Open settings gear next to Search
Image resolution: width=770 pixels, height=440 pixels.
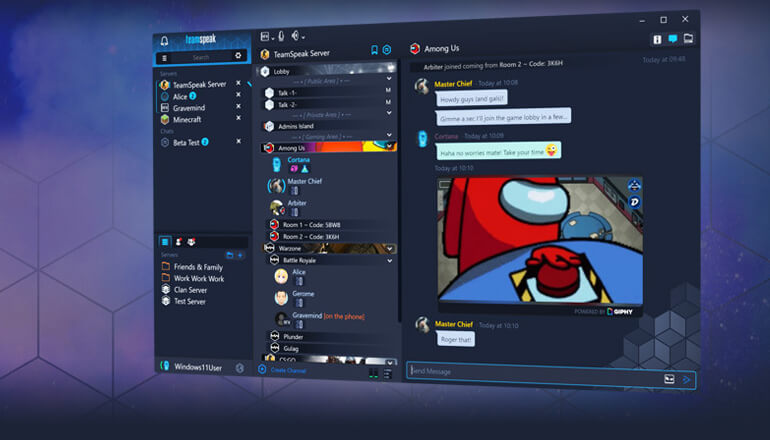click(x=238, y=55)
